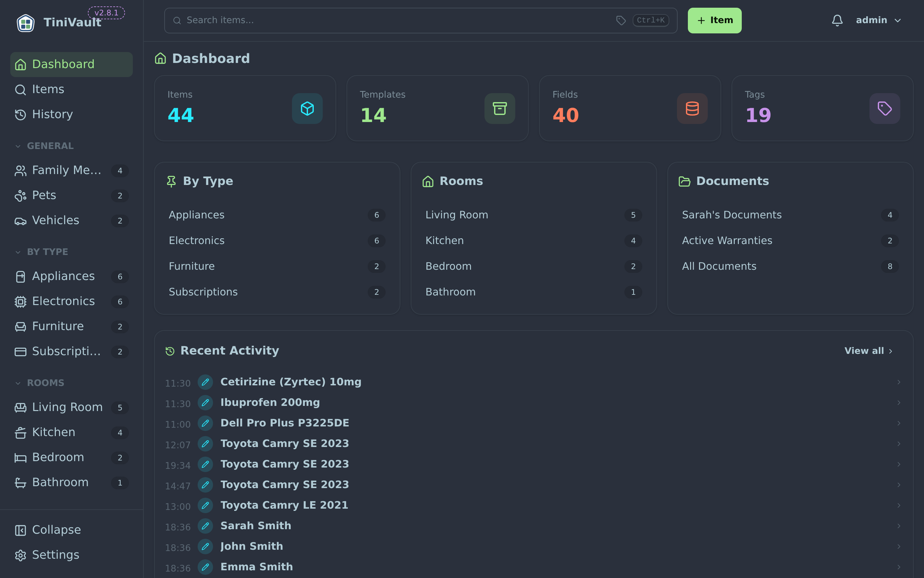924x578 pixels.
Task: Click the Furniture armchair icon in sidebar
Action: [20, 327]
